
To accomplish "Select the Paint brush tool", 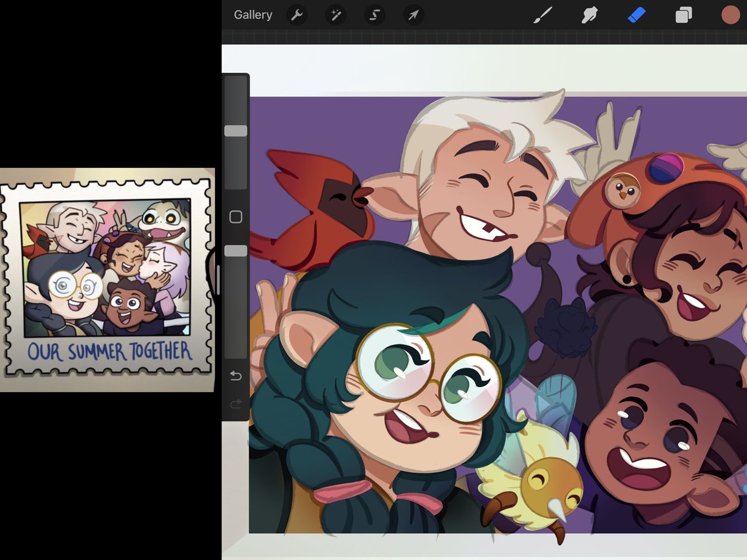I will coord(543,15).
